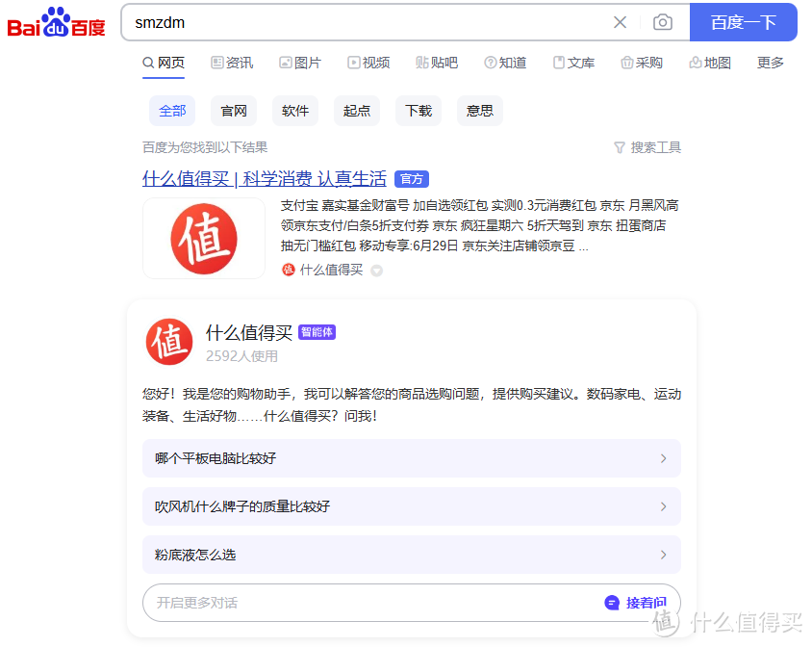This screenshot has width=812, height=647.
Task: Expand the dropdown arrow beside 什么值得买 source
Action: [x=377, y=271]
